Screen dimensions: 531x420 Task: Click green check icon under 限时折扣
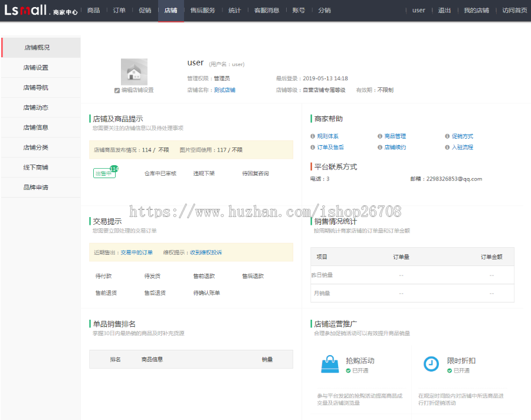click(450, 370)
